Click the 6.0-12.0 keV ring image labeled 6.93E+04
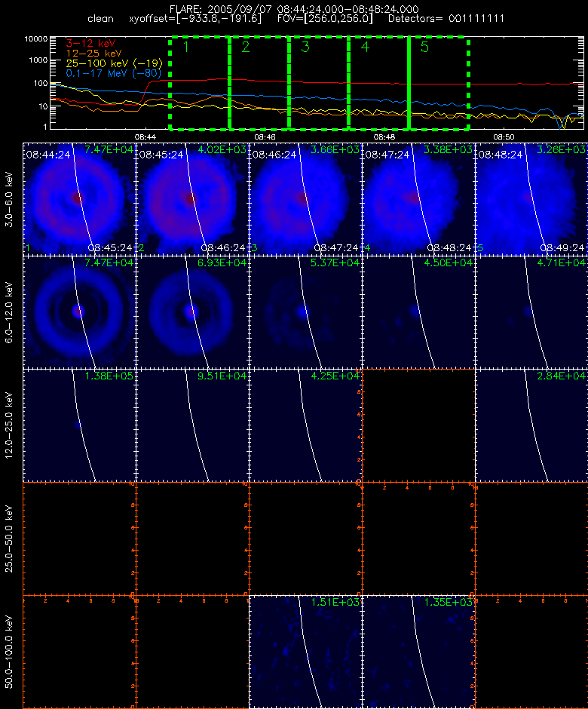The height and width of the screenshot is (709, 588). click(192, 312)
